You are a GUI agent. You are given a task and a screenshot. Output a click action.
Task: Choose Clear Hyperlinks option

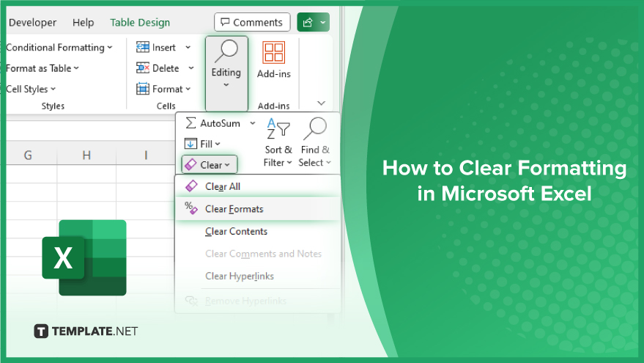click(x=257, y=276)
